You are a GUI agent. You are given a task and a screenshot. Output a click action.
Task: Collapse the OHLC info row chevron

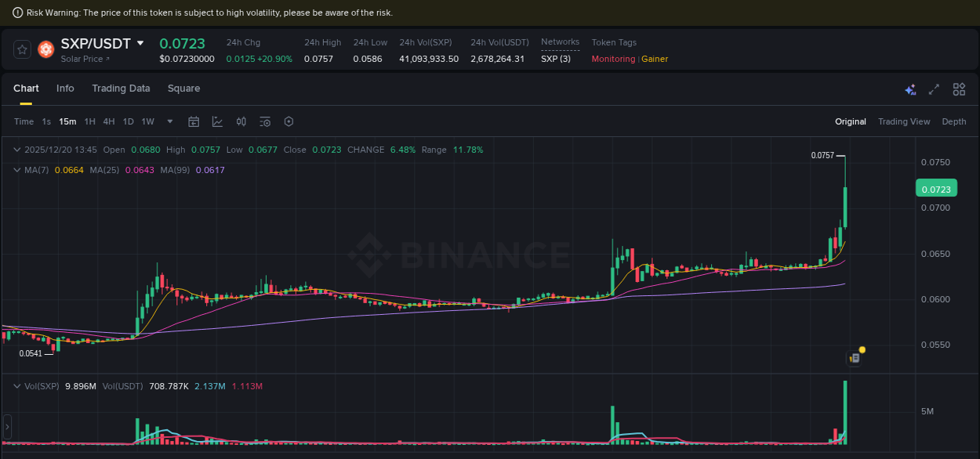(x=16, y=150)
